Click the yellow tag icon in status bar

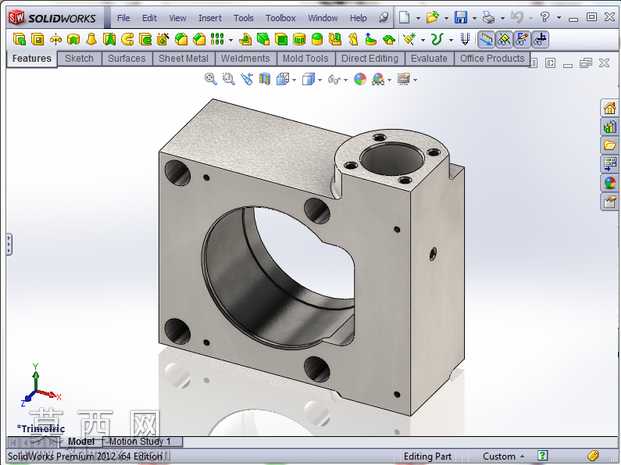[593, 456]
